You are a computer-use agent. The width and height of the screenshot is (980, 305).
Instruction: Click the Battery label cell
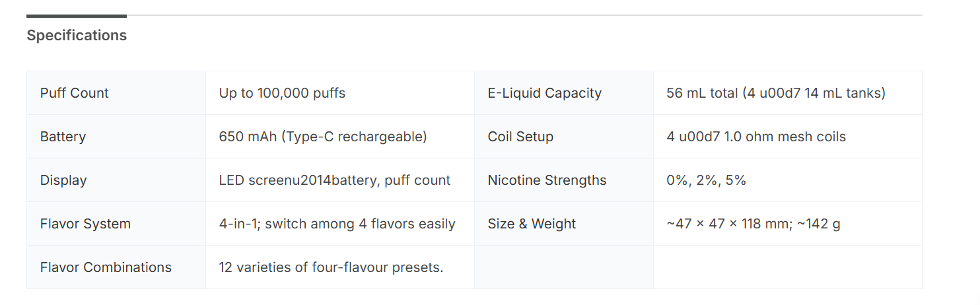(x=63, y=137)
